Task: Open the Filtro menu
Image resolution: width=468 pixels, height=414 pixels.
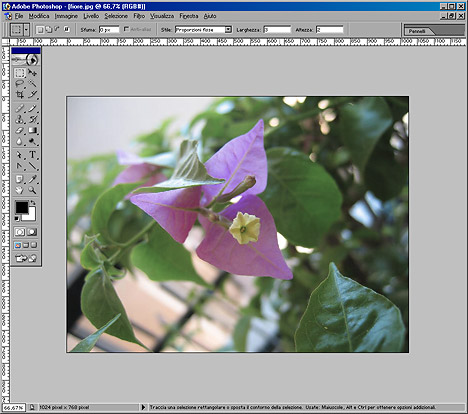Action: click(139, 16)
